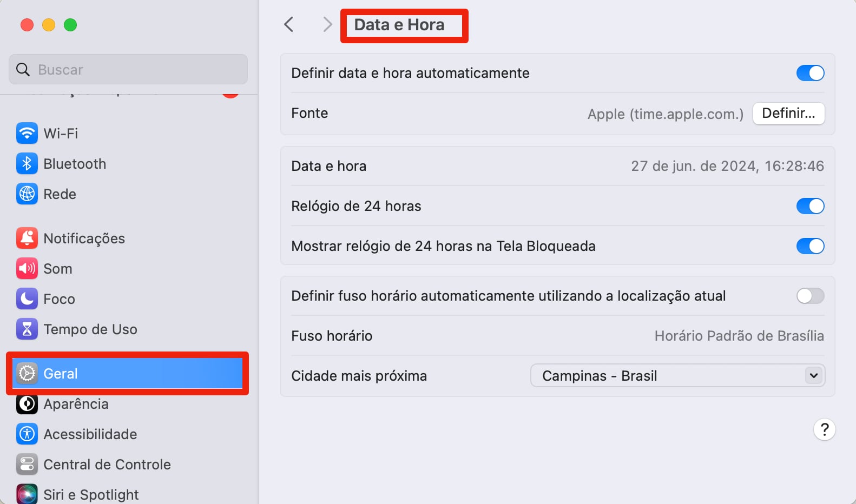Open Bluetooth settings icon
Screen dimensions: 856x504
27,163
